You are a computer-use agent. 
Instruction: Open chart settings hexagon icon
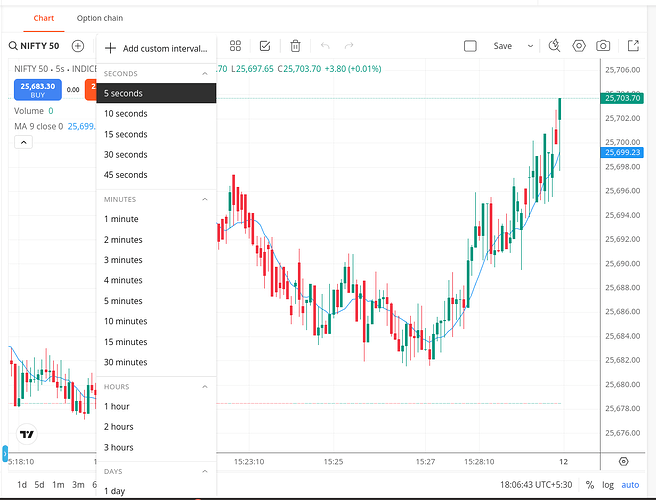(x=579, y=46)
